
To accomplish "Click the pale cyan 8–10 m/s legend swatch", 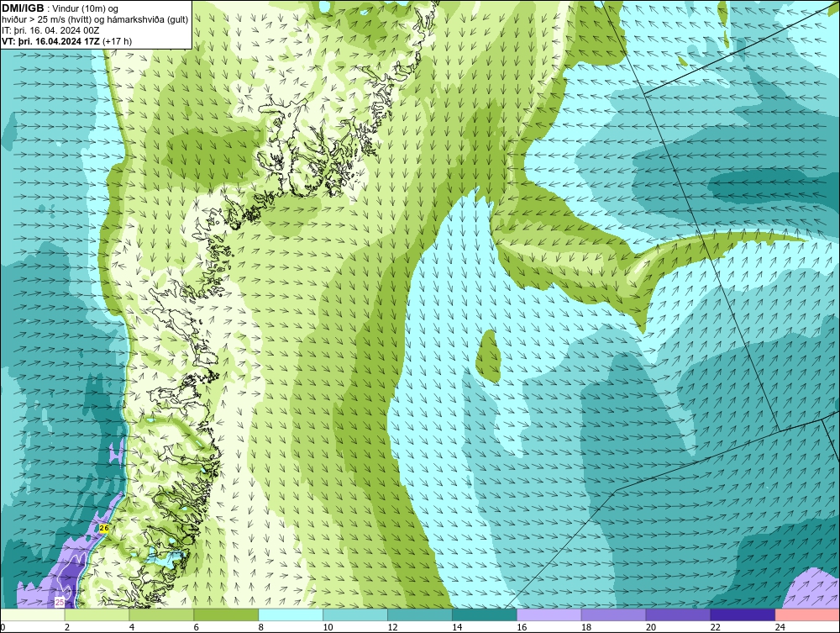I will click(291, 615).
